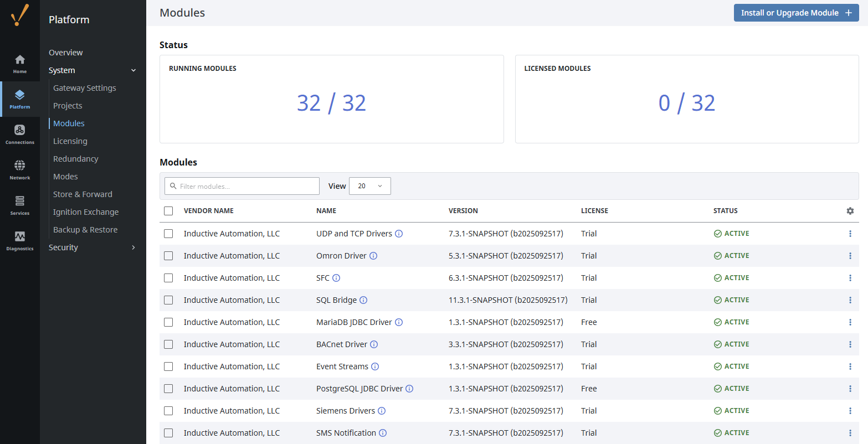Open the Connections section in sidebar
This screenshot has height=444, width=868.
pos(19,135)
